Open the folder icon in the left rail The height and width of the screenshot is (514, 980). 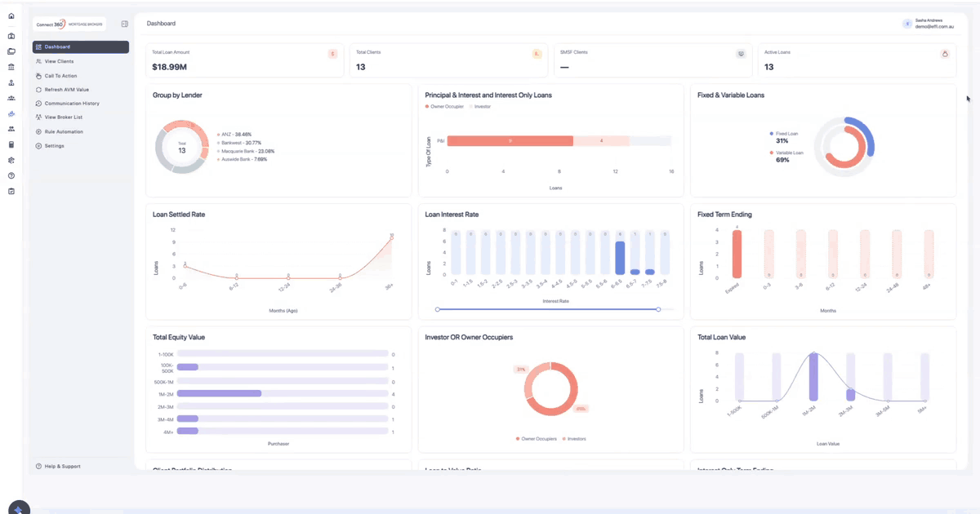click(11, 51)
